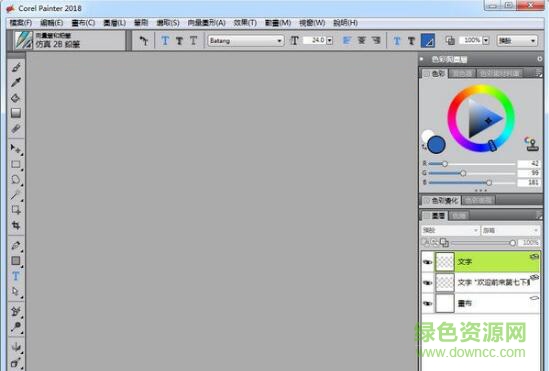Viewport: 549px width, 371px height.
Task: Open opacity 100% dropdown in property bar
Action: (486, 41)
